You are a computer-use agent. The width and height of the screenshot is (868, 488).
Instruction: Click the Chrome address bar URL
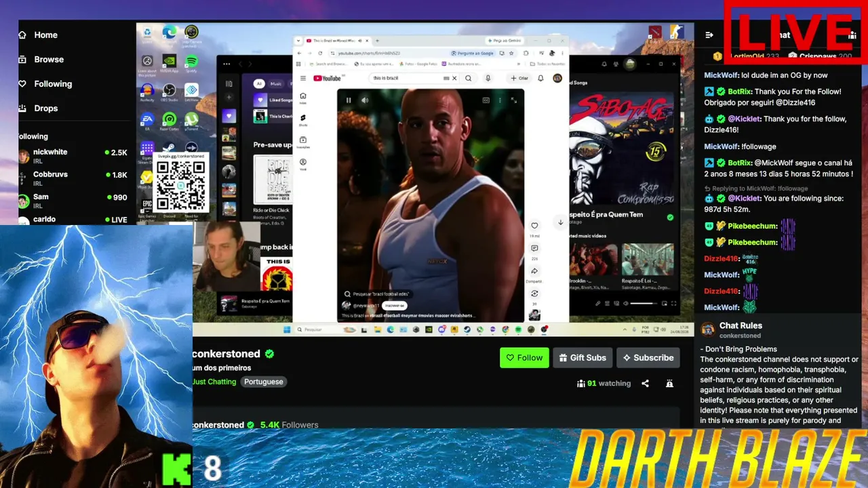(x=370, y=53)
